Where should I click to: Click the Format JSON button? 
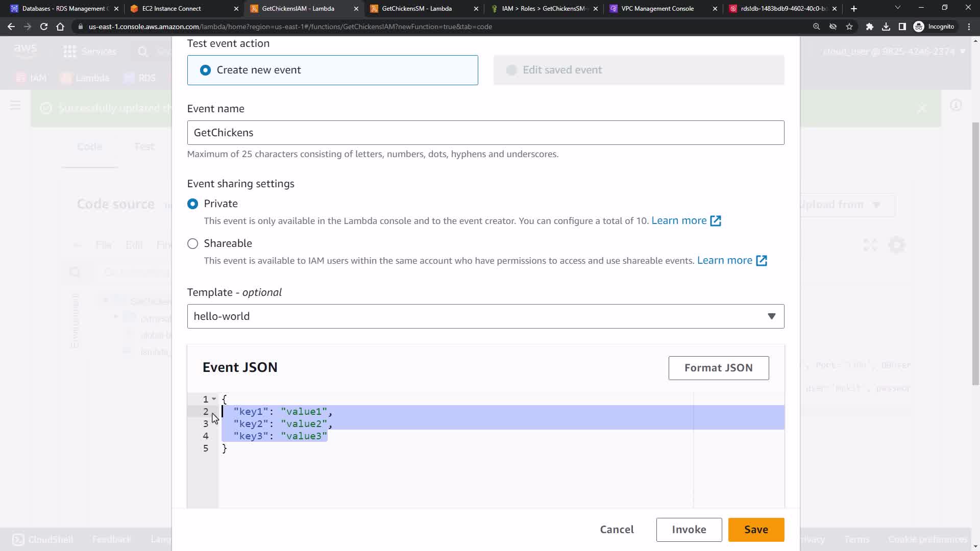pyautogui.click(x=718, y=368)
